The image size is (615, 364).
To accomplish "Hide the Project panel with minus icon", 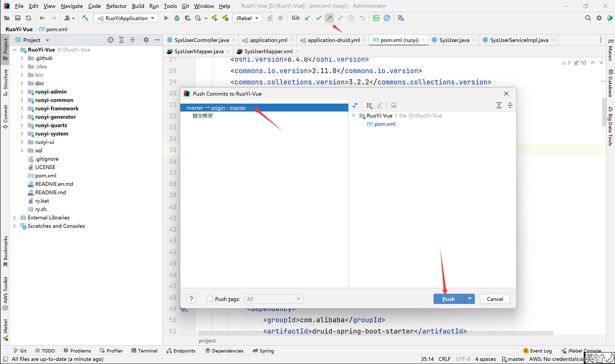I will point(157,40).
